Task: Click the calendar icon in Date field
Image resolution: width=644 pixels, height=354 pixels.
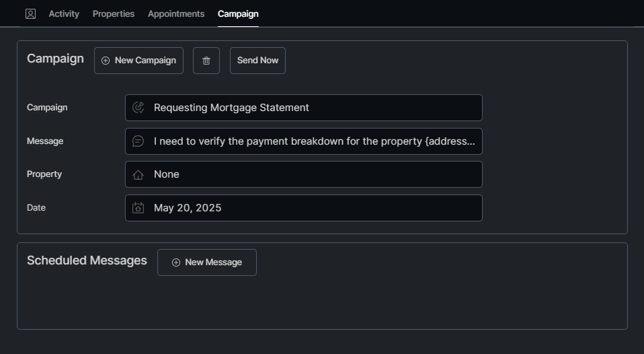Action: [x=138, y=208]
